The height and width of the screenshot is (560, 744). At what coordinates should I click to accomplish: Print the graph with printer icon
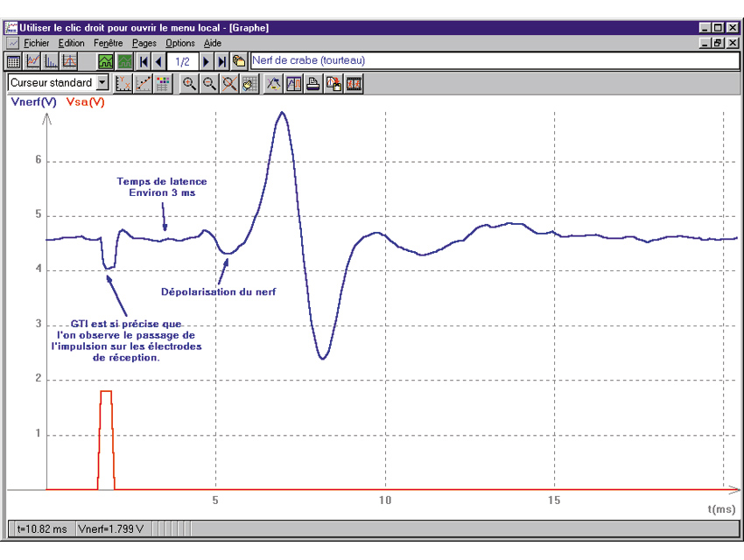tap(313, 84)
